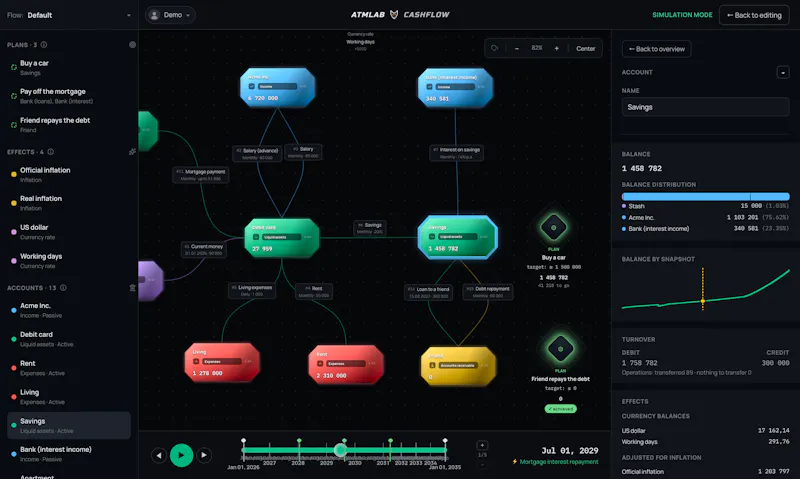800x479 pixels.
Task: Click the timeline slider knob near 2029
Action: click(x=340, y=450)
